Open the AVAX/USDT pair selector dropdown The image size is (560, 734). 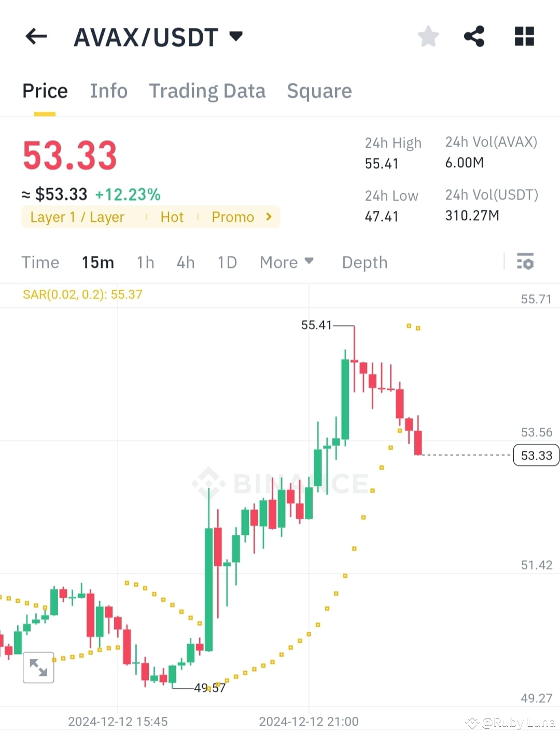(x=234, y=36)
